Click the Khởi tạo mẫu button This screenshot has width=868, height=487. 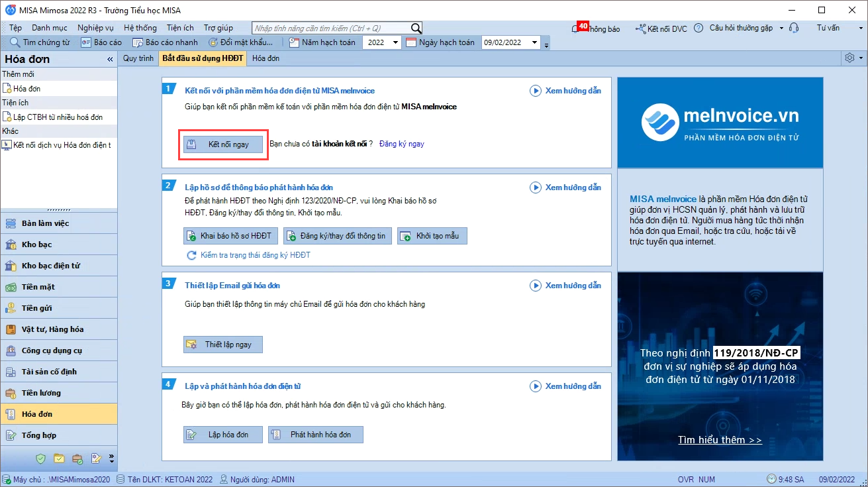(432, 236)
